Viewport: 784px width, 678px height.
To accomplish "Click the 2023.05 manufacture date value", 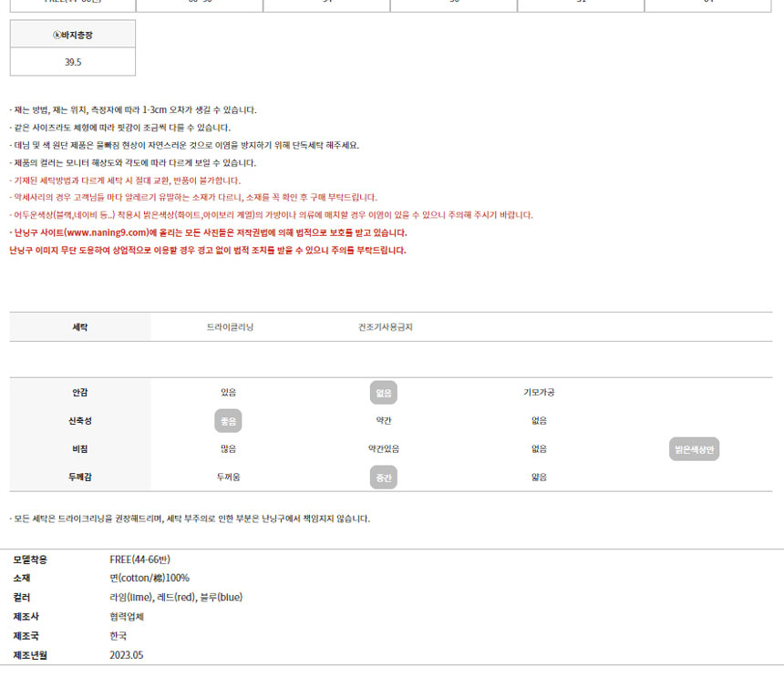I will point(127,654).
